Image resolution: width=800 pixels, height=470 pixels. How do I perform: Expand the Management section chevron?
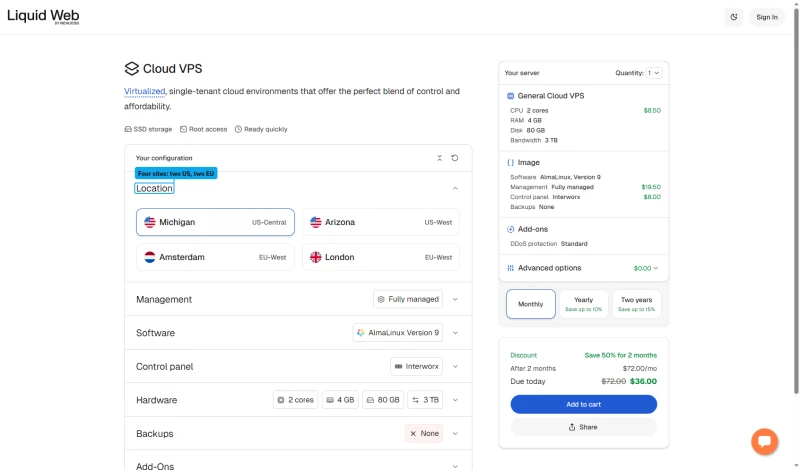click(455, 300)
